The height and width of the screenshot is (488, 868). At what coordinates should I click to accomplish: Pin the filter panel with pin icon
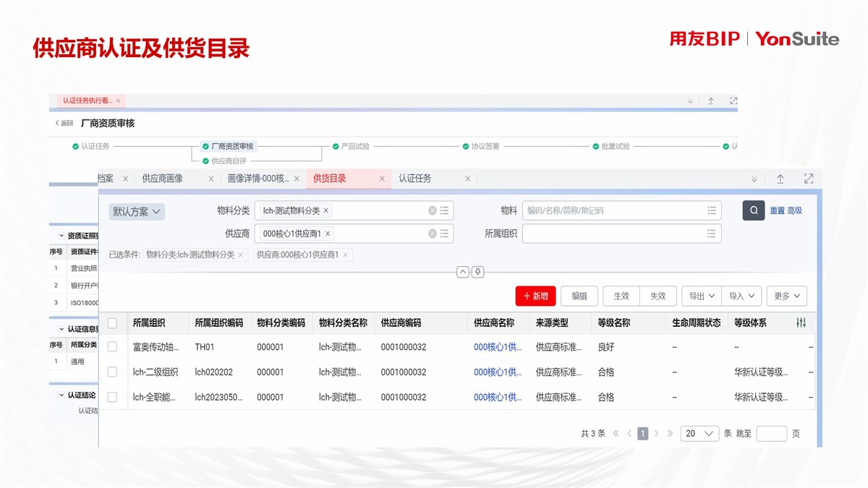[477, 272]
